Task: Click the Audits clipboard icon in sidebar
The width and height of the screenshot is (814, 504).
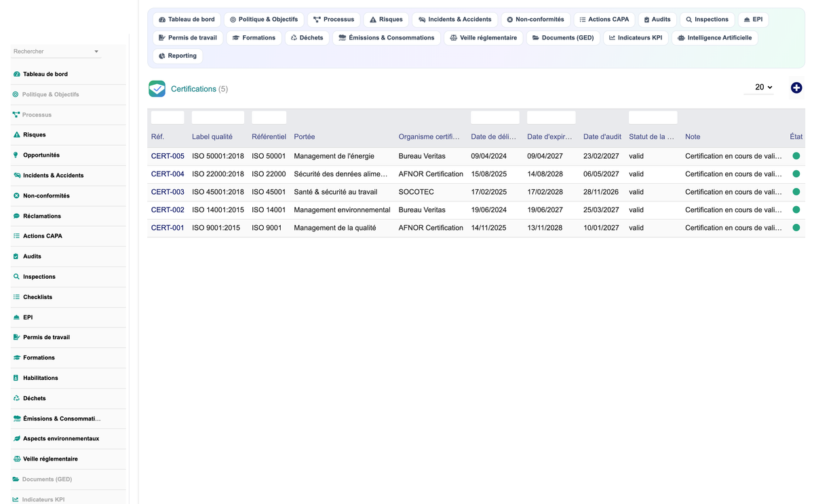Action: [x=16, y=256]
